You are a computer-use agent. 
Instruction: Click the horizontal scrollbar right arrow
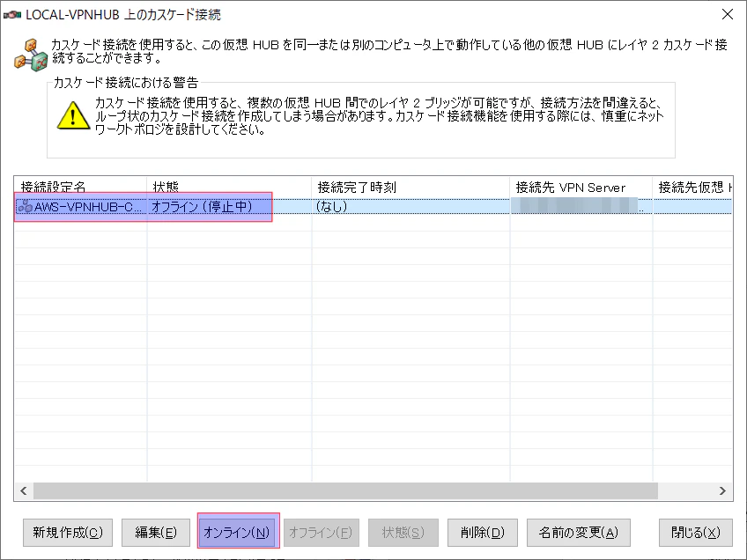pos(722,491)
